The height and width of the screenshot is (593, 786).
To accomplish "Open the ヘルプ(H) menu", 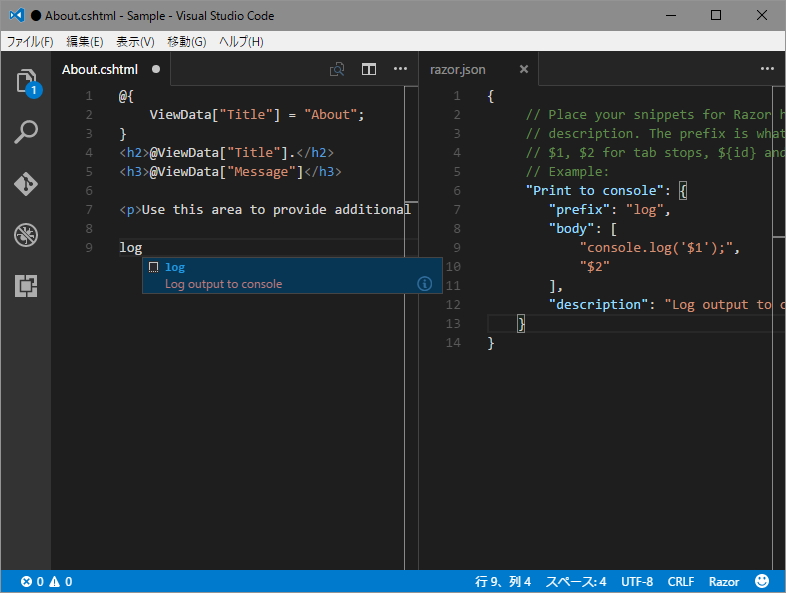I will [241, 42].
